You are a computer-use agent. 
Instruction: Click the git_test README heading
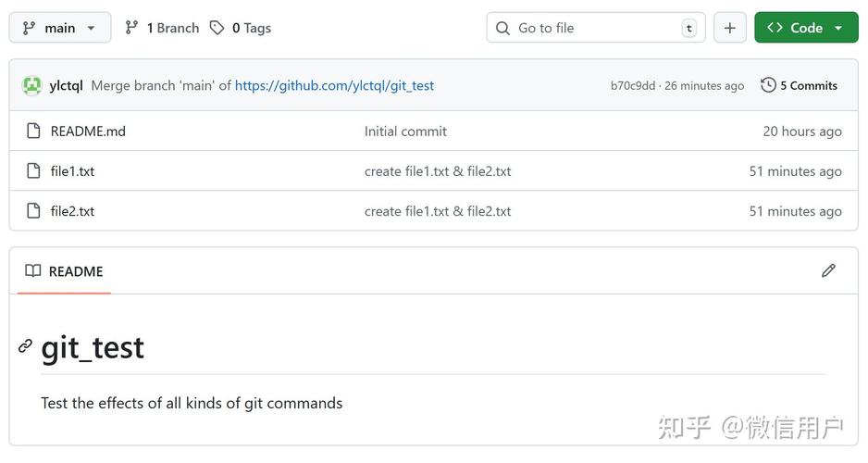(x=93, y=348)
